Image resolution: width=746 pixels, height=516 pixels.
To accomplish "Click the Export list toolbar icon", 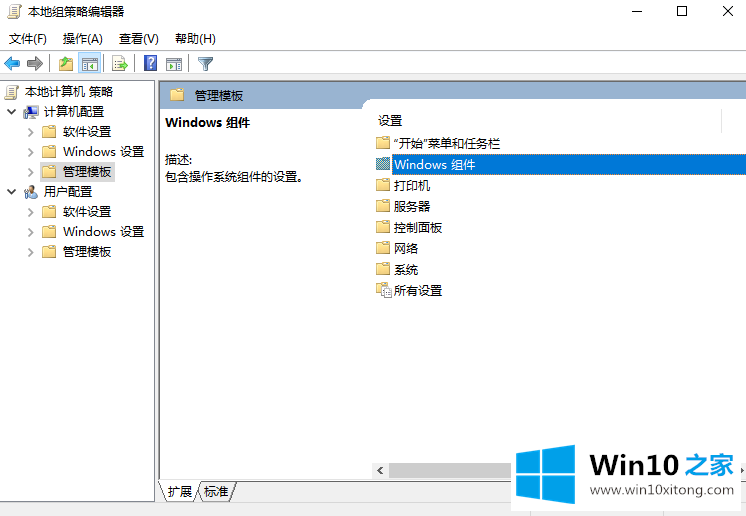I will click(x=120, y=63).
